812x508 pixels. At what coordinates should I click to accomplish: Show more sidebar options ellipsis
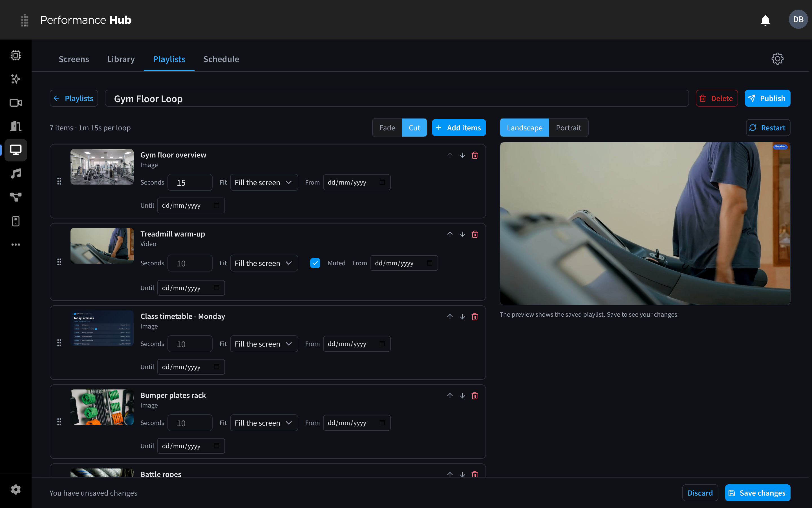[x=16, y=245]
